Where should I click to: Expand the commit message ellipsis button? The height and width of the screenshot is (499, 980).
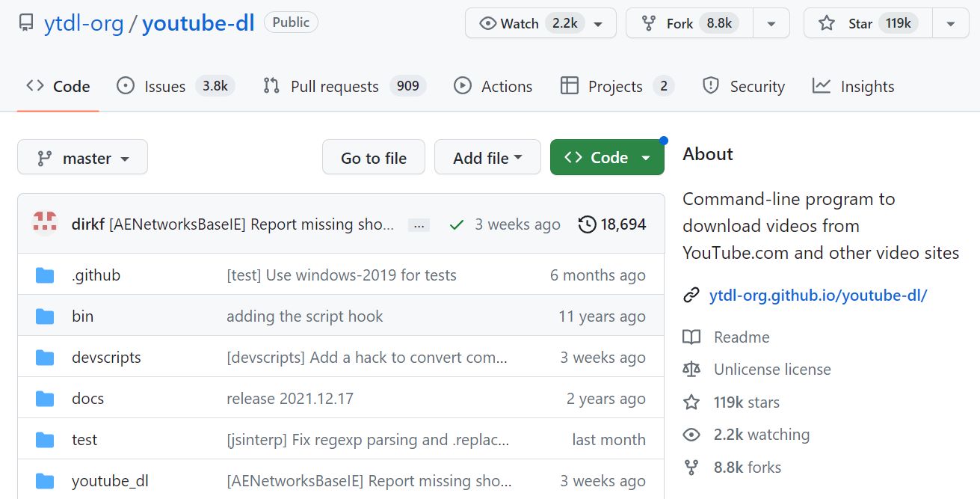(x=419, y=224)
